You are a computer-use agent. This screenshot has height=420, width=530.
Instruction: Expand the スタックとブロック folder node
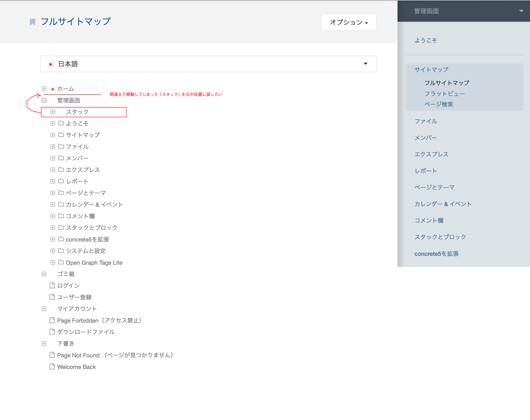point(53,228)
